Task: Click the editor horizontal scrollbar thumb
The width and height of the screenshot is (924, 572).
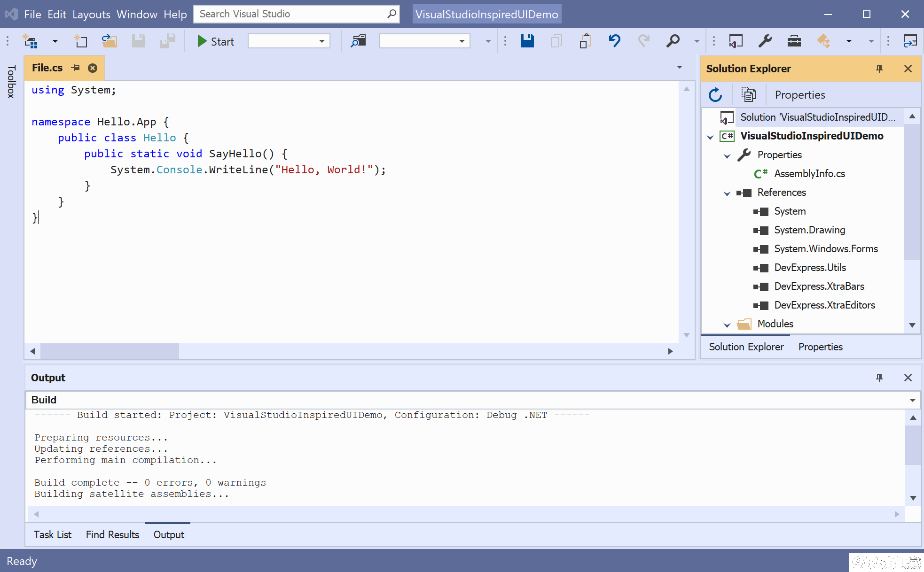Action: click(110, 351)
